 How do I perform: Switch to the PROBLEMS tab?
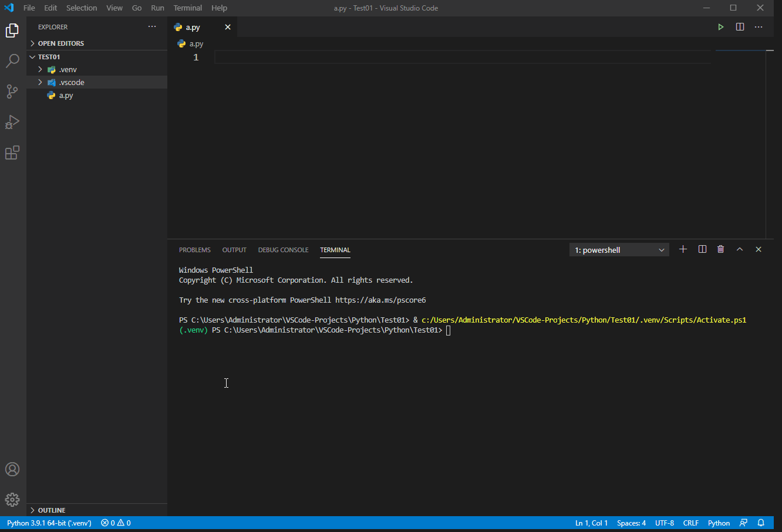coord(194,250)
